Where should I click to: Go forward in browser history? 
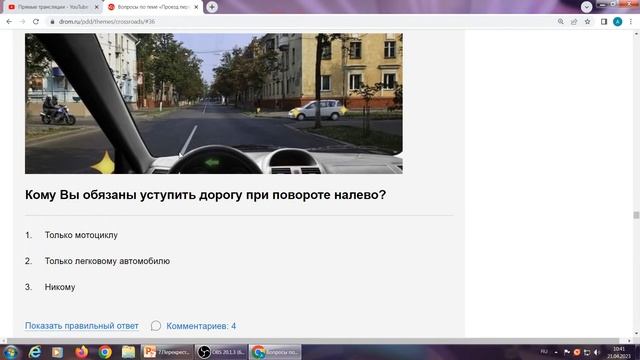tap(22, 22)
